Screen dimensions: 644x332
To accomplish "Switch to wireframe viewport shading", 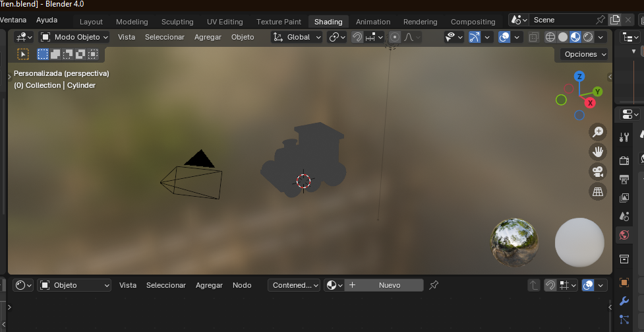I will [x=550, y=37].
